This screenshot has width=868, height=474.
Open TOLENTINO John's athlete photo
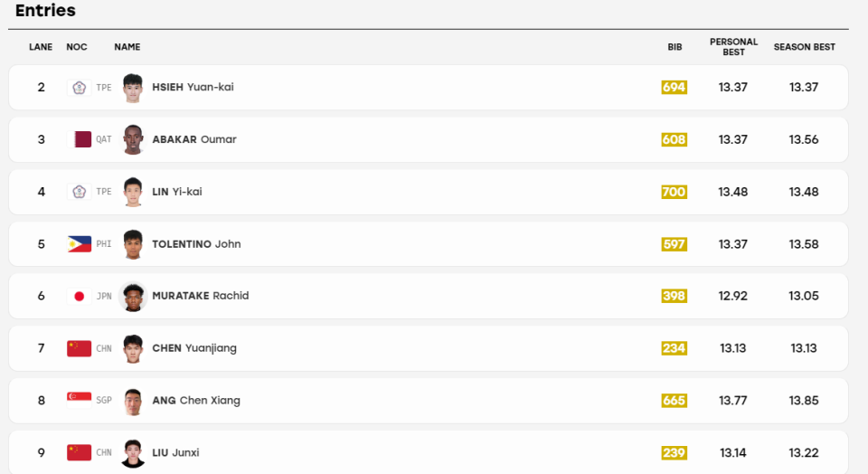[133, 244]
